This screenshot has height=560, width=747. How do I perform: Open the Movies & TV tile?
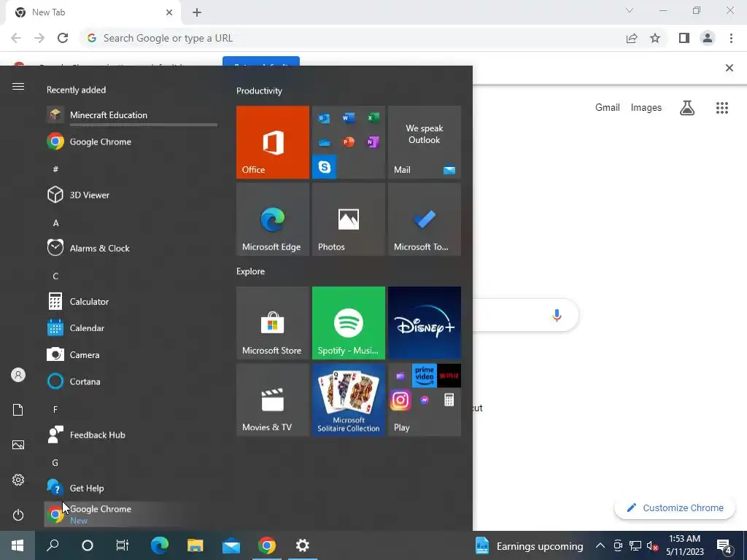click(x=273, y=400)
